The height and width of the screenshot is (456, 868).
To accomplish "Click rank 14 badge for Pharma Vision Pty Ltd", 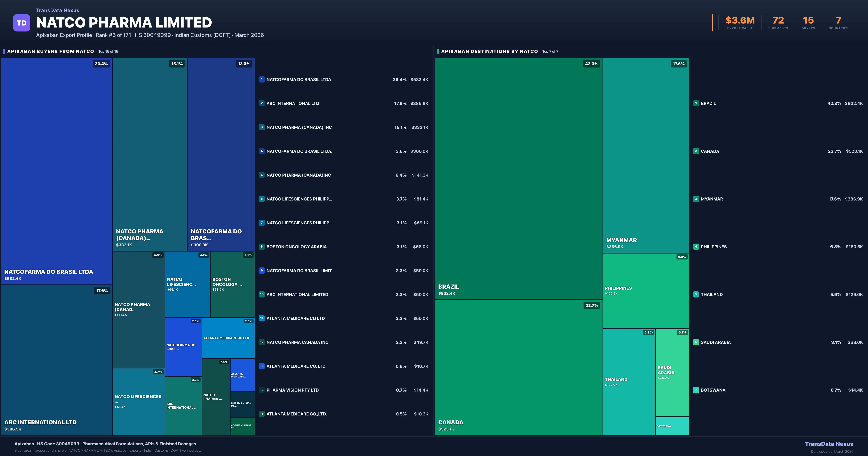I will [x=261, y=390].
